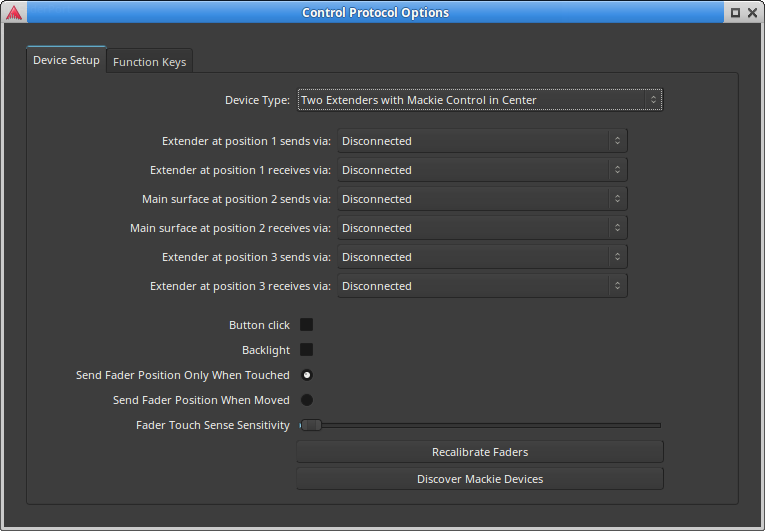Select Send Fader Position When Moved option
Viewport: 765px width, 531px height.
[x=307, y=400]
